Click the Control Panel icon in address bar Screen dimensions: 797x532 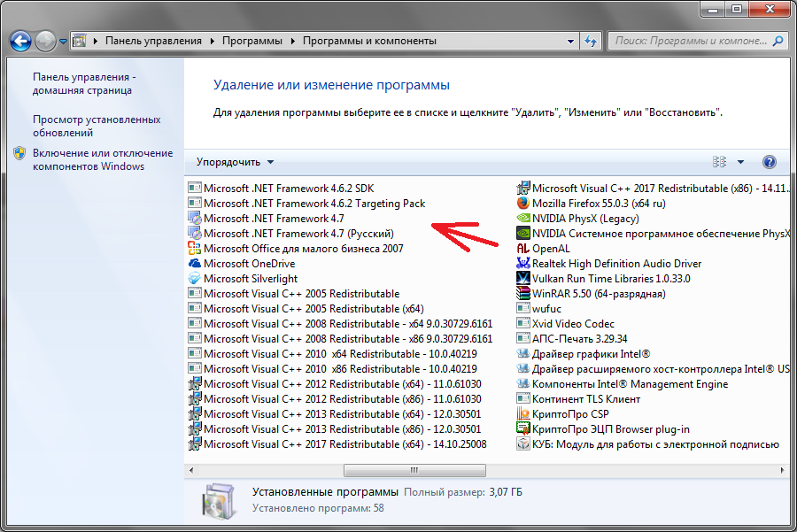coord(80,41)
